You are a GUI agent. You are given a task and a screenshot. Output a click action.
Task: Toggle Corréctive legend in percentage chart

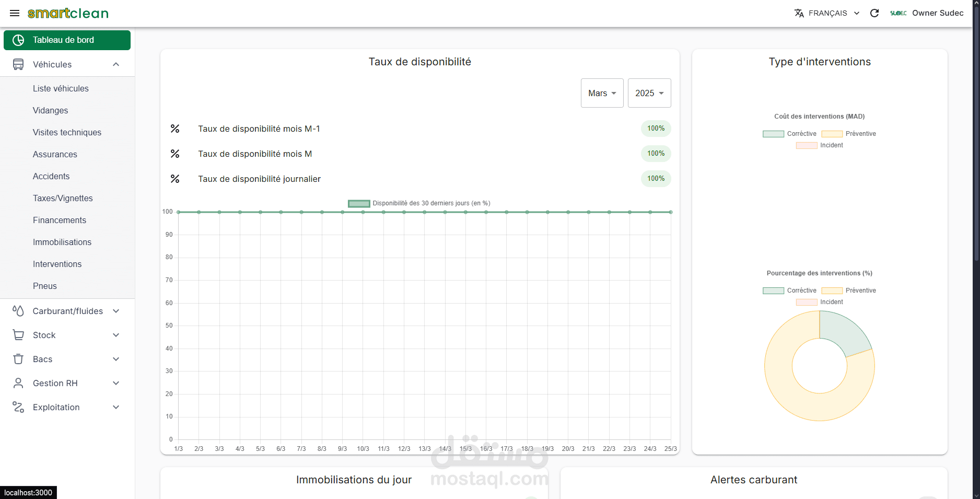pos(789,291)
